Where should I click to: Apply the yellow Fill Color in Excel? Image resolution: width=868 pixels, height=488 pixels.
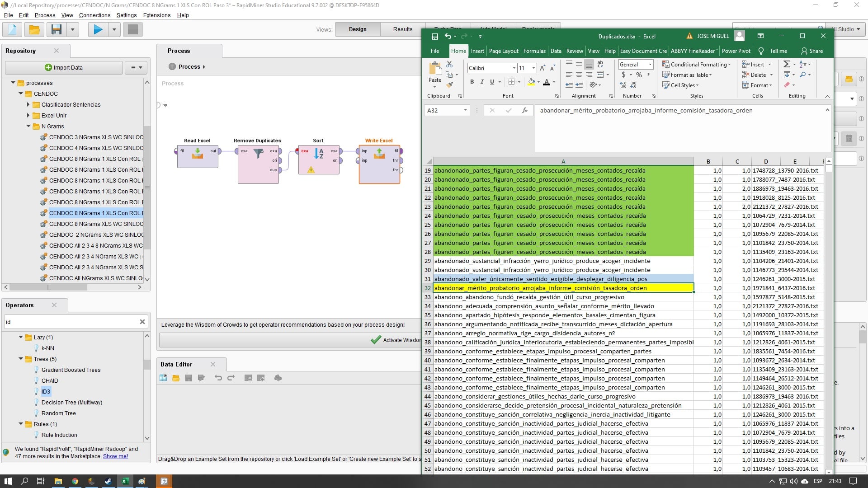(x=531, y=82)
